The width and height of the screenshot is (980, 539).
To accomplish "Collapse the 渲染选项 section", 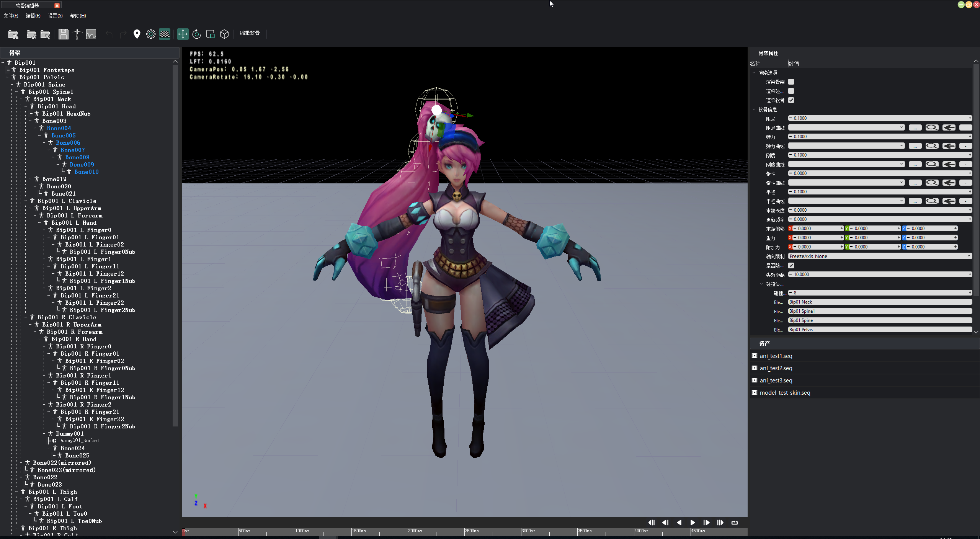I will 754,73.
